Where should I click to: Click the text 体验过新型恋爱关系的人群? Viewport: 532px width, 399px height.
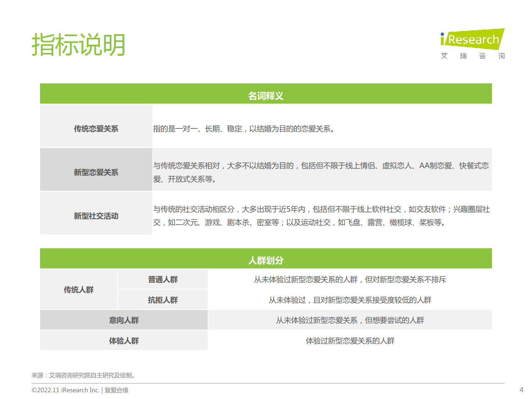click(x=350, y=341)
